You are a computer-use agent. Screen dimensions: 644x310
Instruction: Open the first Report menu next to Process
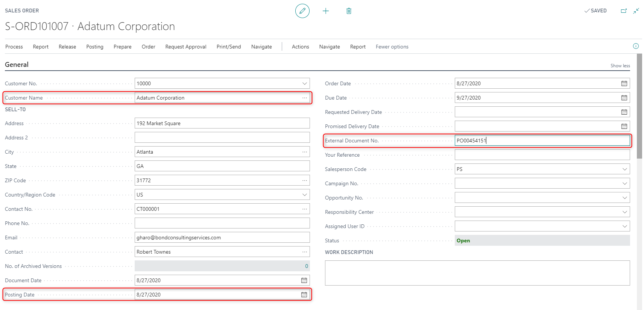[x=41, y=47]
